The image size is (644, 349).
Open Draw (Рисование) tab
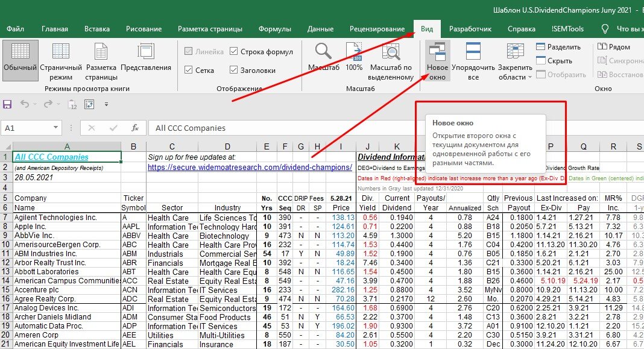pos(144,29)
